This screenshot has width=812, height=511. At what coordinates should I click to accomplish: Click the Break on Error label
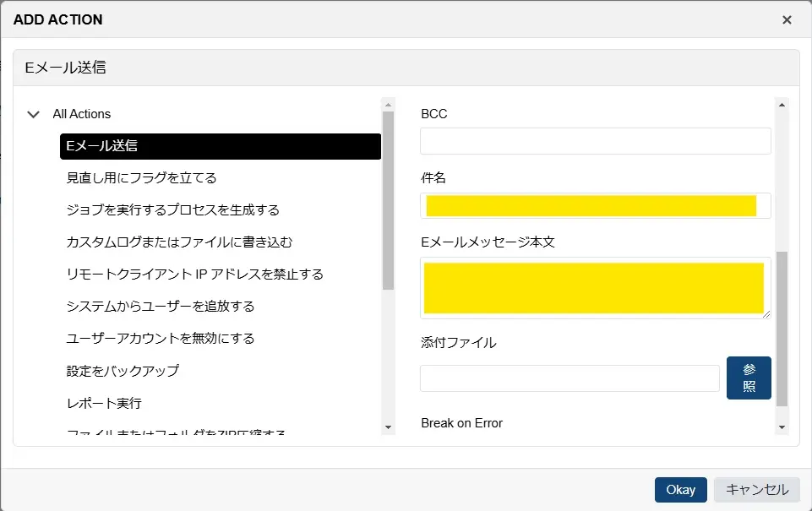462,423
